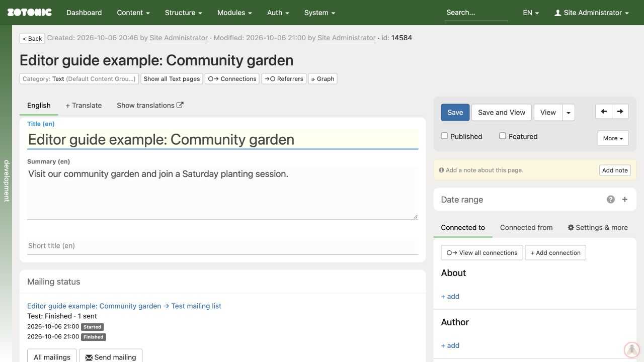Go to Dashboard
This screenshot has width=644, height=362.
click(84, 13)
